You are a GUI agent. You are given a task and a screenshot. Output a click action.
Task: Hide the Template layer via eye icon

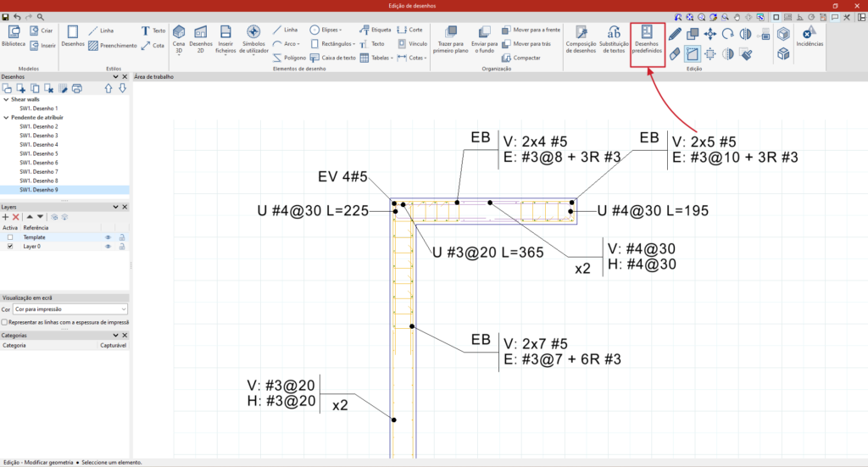108,237
